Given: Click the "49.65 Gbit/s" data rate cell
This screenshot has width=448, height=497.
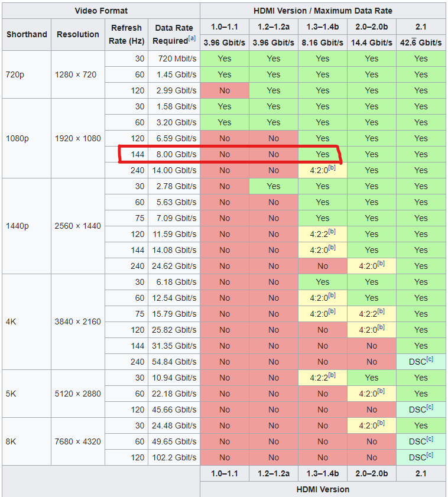Looking at the screenshot, I should tap(174, 441).
